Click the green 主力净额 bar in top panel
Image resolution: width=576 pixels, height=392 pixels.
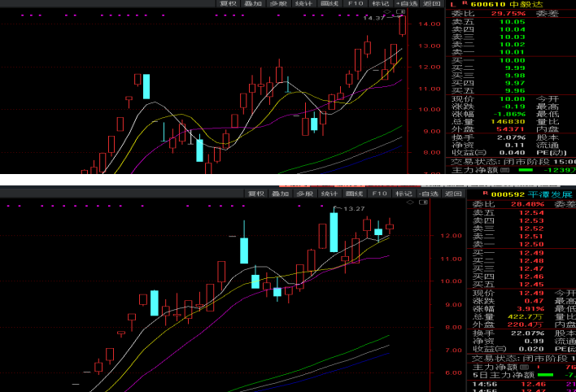[x=526, y=170]
